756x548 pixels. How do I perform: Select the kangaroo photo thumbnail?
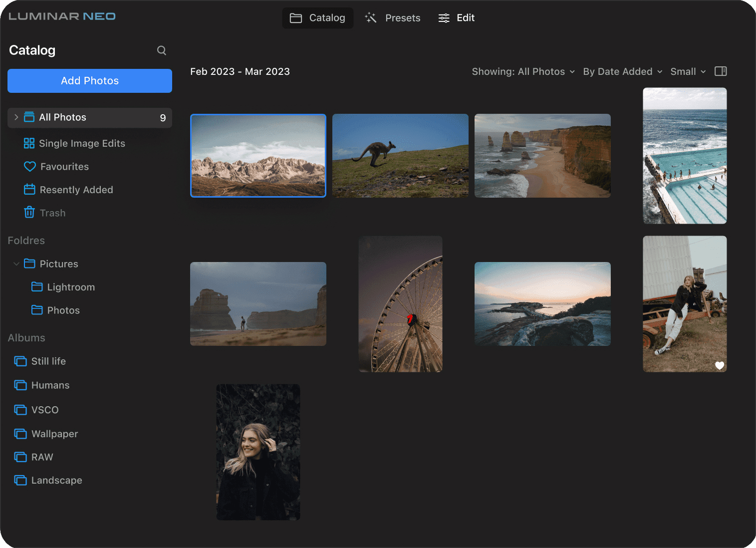[x=400, y=156]
